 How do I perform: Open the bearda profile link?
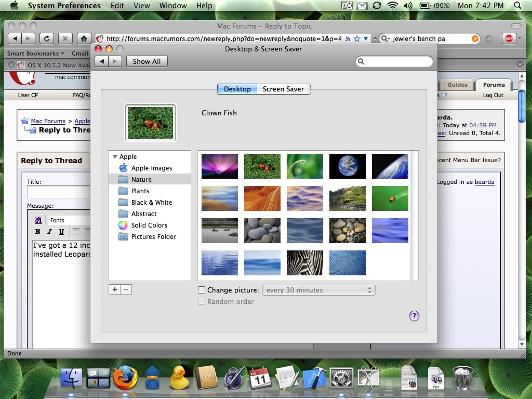click(484, 182)
